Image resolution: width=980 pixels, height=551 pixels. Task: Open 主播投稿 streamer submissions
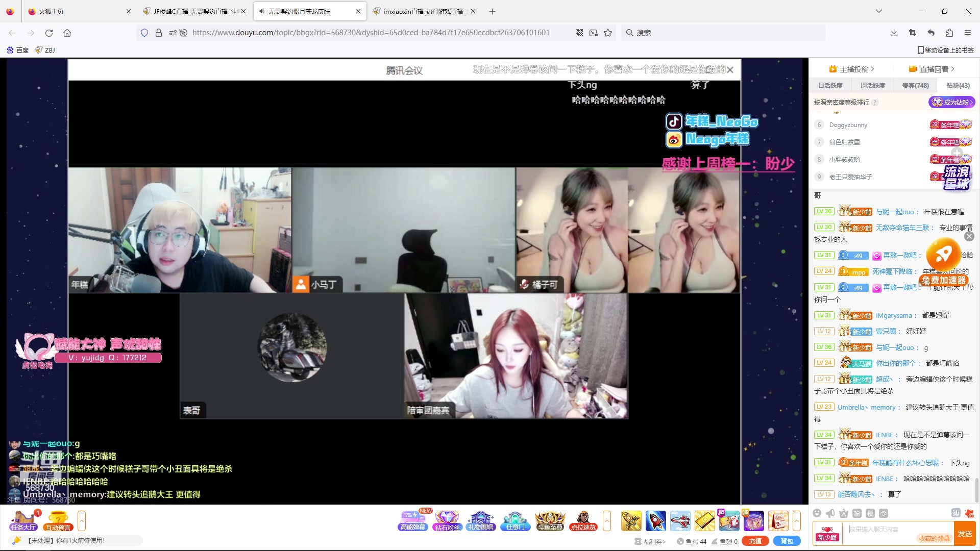coord(852,69)
